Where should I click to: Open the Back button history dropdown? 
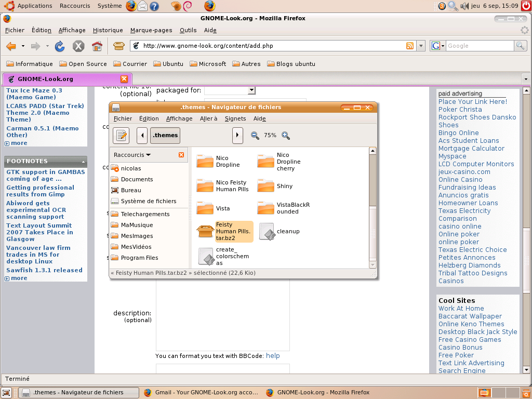(x=23, y=46)
